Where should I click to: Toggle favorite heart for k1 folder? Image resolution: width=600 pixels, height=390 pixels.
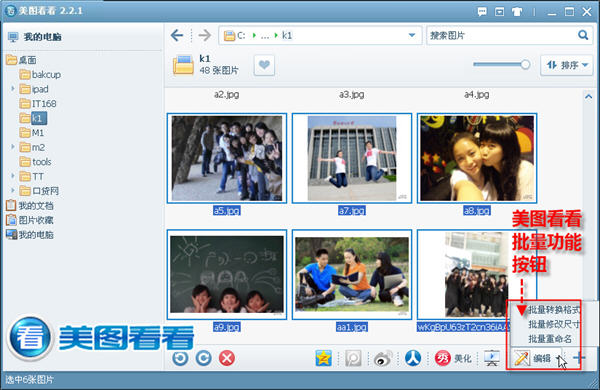[264, 65]
